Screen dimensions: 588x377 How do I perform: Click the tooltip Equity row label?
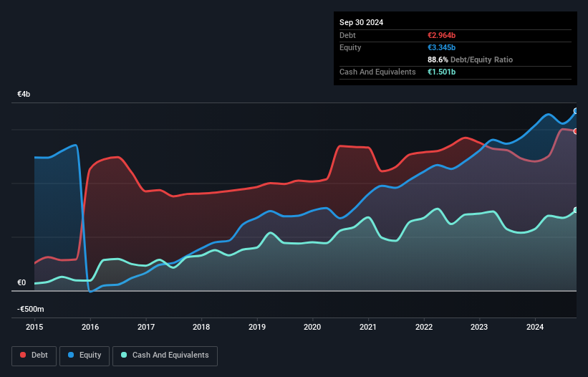coord(350,47)
